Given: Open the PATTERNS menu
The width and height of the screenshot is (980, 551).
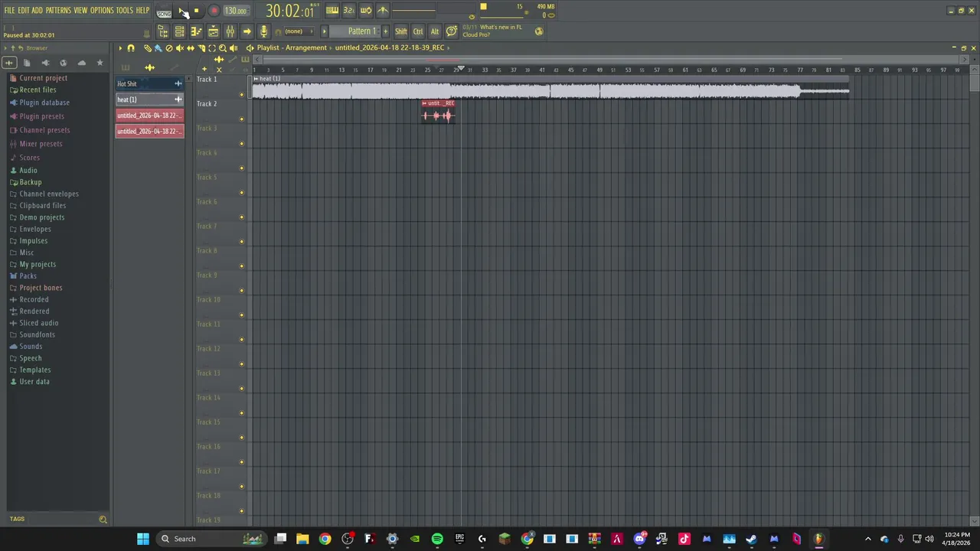Looking at the screenshot, I should (x=58, y=10).
